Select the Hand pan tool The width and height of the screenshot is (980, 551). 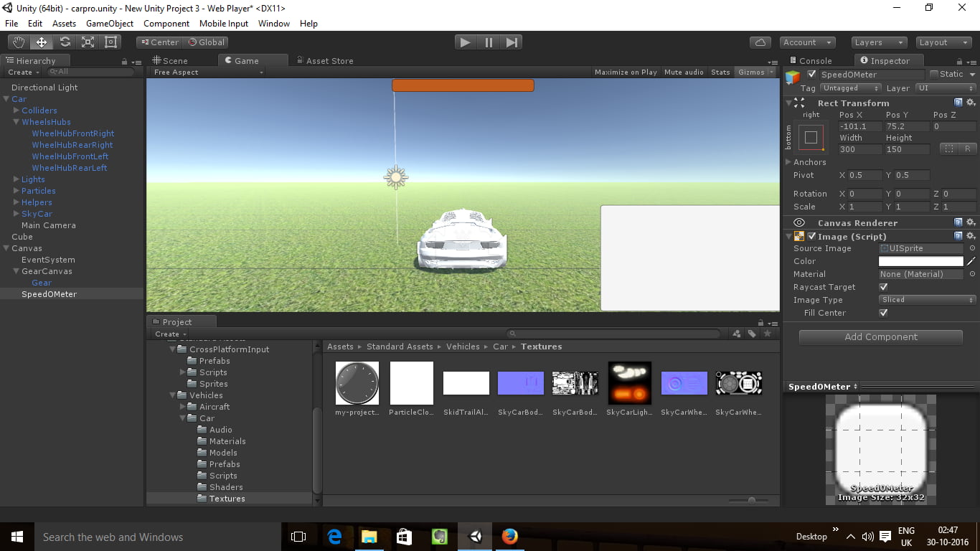click(x=18, y=42)
